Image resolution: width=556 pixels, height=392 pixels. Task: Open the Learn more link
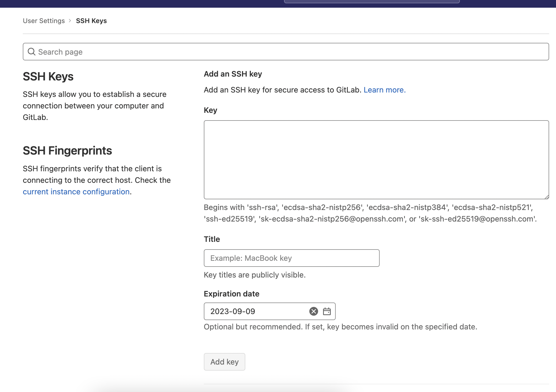click(x=384, y=90)
